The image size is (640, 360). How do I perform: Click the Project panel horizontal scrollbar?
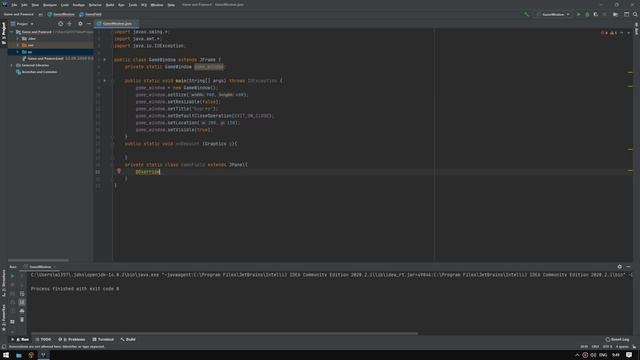pyautogui.click(x=38, y=260)
